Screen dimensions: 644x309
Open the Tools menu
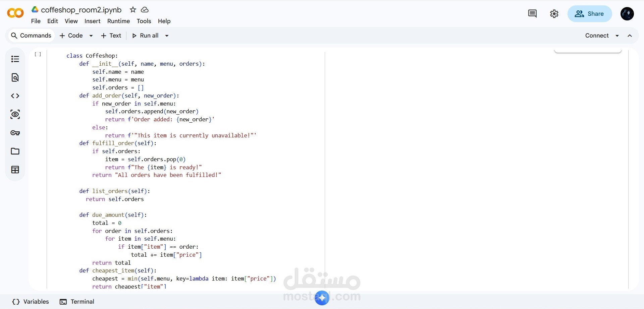tap(144, 21)
